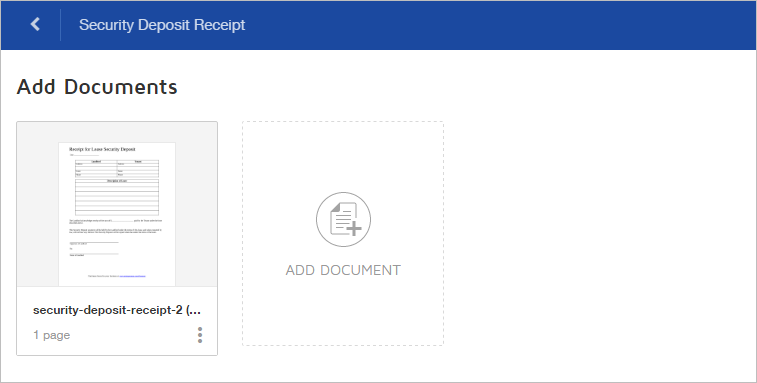Image resolution: width=757 pixels, height=383 pixels.
Task: Click the dashed empty document placeholder card
Action: pos(343,233)
